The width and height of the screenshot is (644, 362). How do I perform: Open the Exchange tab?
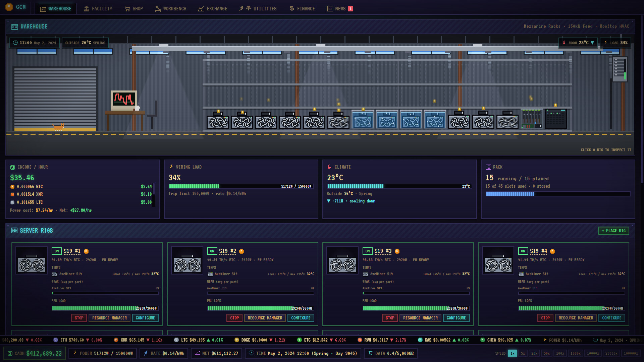point(212,9)
